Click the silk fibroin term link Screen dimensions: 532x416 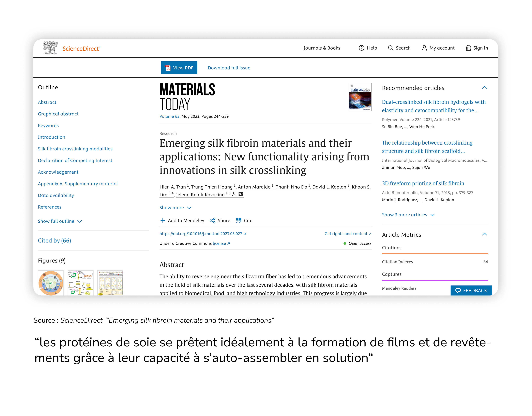pyautogui.click(x=321, y=285)
